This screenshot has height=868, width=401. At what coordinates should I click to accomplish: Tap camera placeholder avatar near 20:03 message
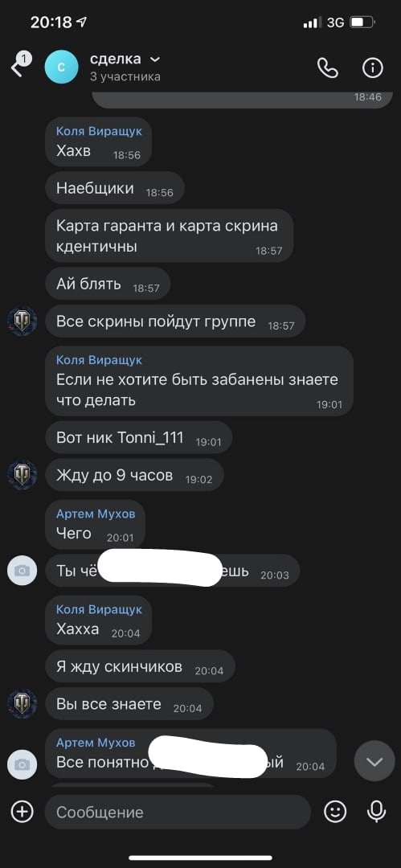point(23,571)
